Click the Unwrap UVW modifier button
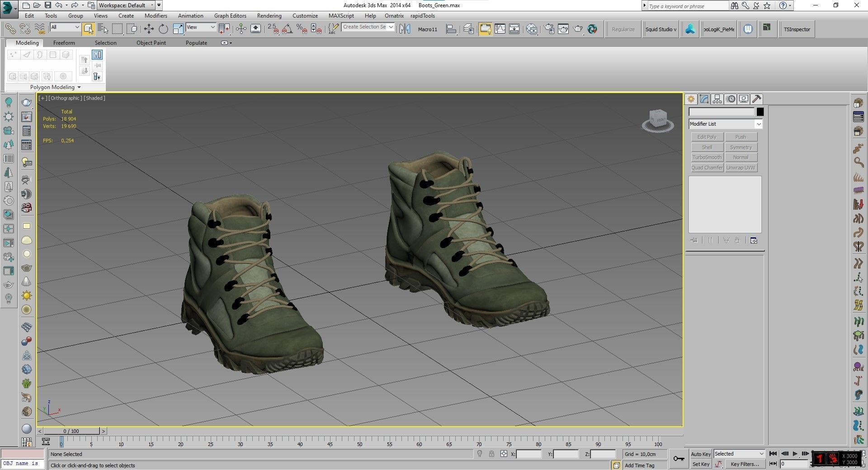Image resolution: width=868 pixels, height=470 pixels. [741, 168]
